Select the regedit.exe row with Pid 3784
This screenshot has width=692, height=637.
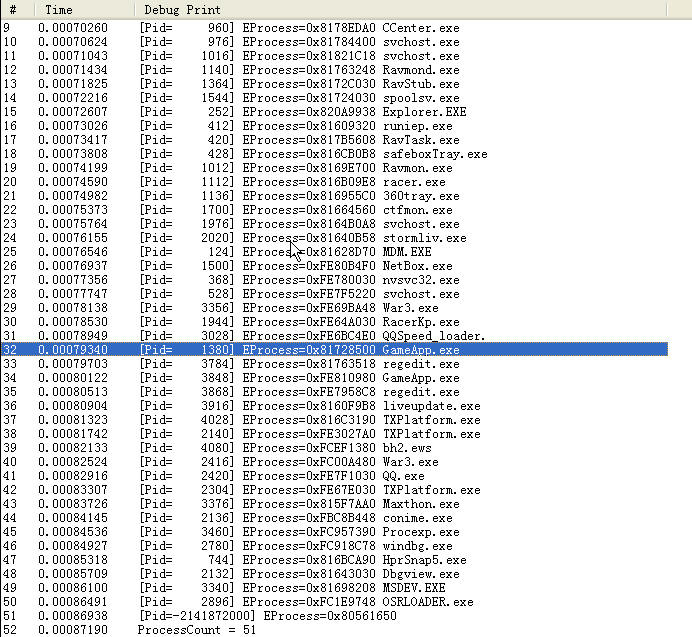click(x=335, y=364)
